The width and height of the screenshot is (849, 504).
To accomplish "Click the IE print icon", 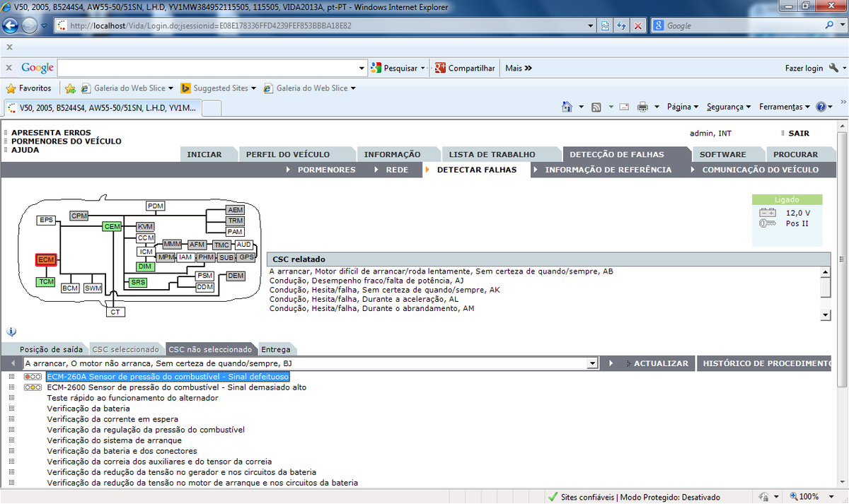I will click(x=642, y=107).
